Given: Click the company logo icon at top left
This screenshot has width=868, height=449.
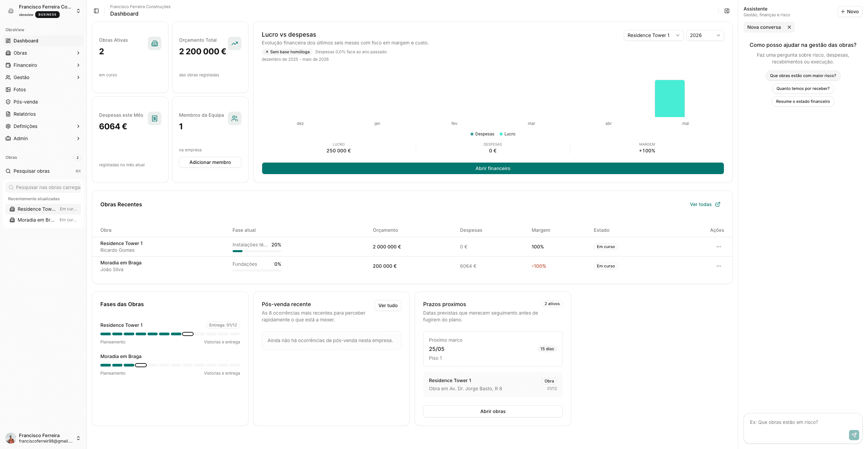Looking at the screenshot, I should tap(11, 11).
